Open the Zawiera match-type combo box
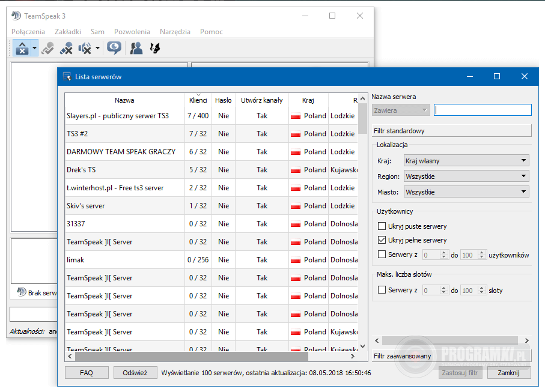This screenshot has height=392, width=545. pyautogui.click(x=401, y=110)
